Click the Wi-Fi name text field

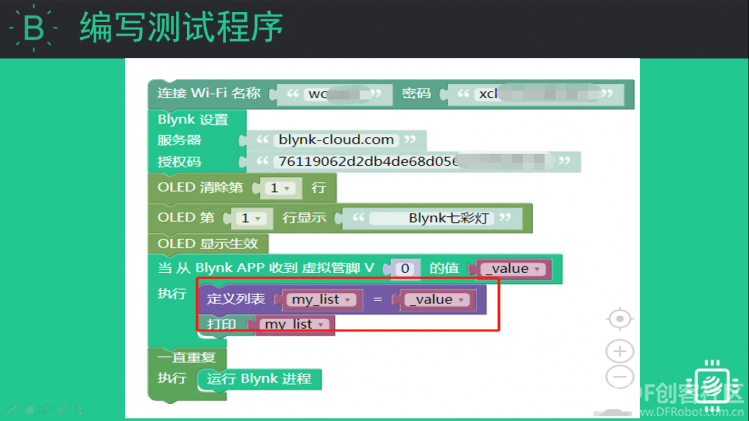338,94
